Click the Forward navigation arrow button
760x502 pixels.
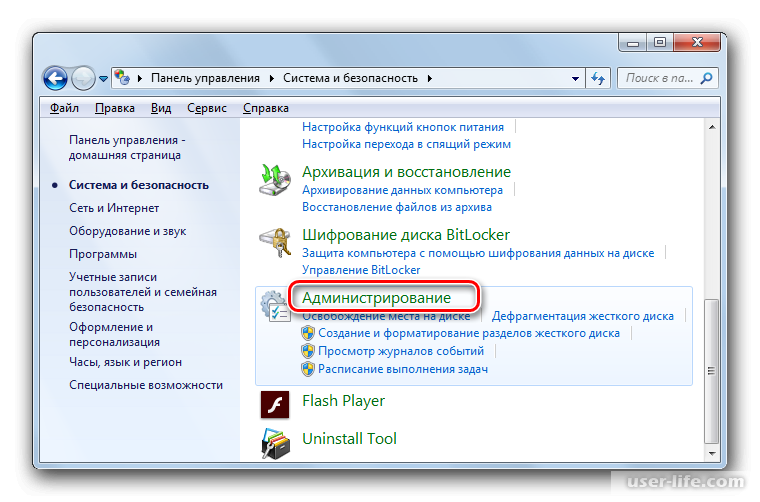[x=83, y=78]
